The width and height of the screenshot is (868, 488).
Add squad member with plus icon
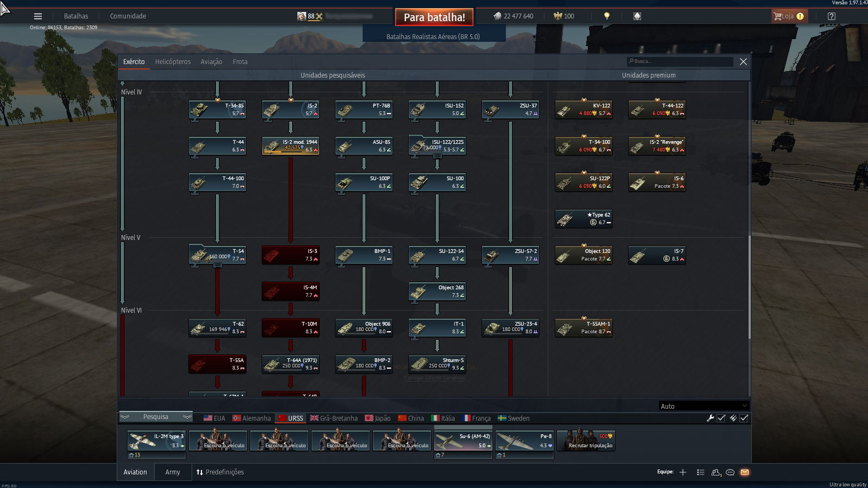tap(683, 472)
